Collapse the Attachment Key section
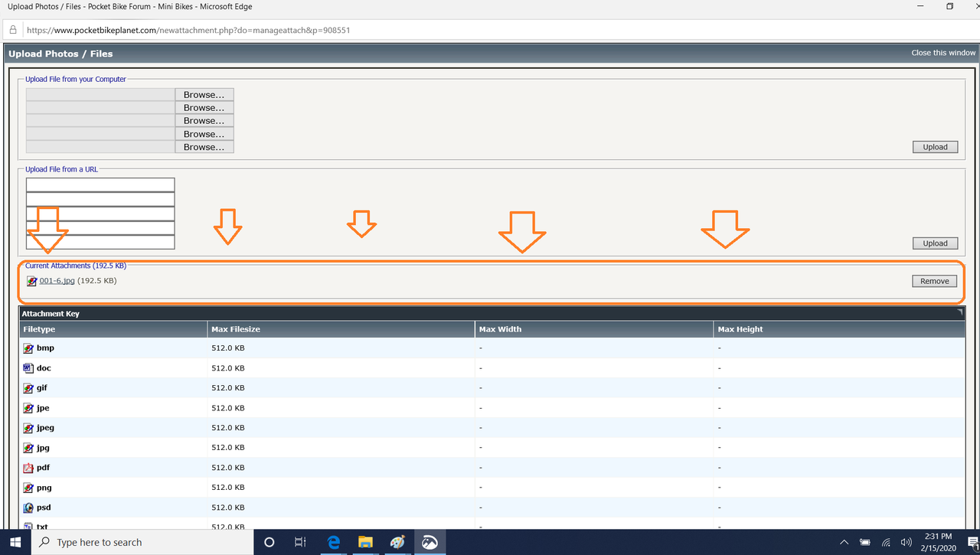The height and width of the screenshot is (555, 980). (x=960, y=312)
